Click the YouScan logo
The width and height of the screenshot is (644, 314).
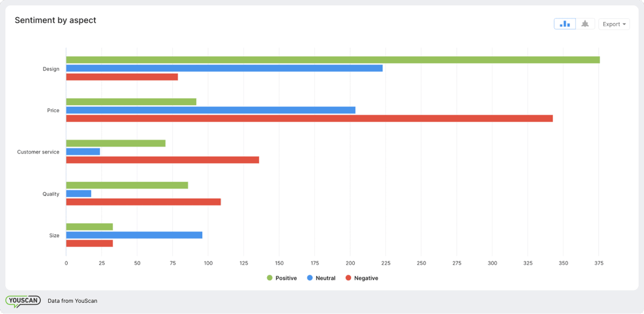[23, 300]
